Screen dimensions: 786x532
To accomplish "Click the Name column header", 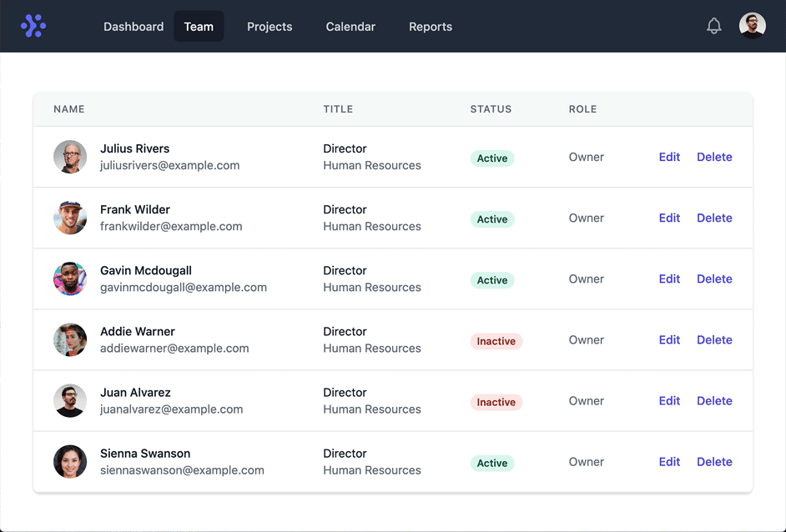I will point(69,109).
